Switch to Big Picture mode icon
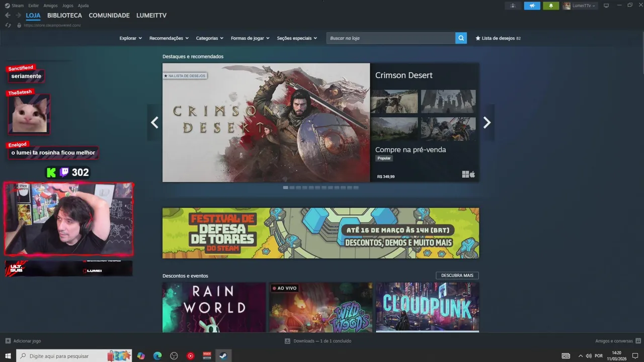The image size is (644, 362). click(x=606, y=6)
